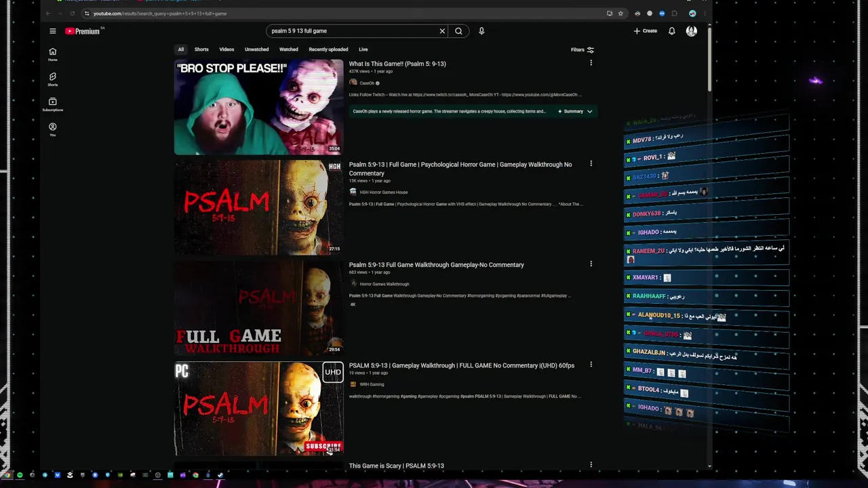Visit Horror Games Walkthrough channel link

384,284
